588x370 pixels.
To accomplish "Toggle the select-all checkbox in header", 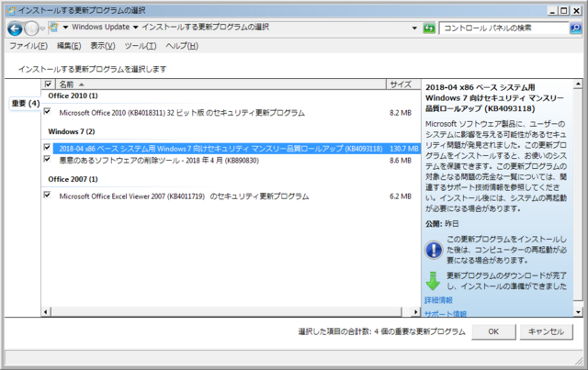I will (x=48, y=84).
